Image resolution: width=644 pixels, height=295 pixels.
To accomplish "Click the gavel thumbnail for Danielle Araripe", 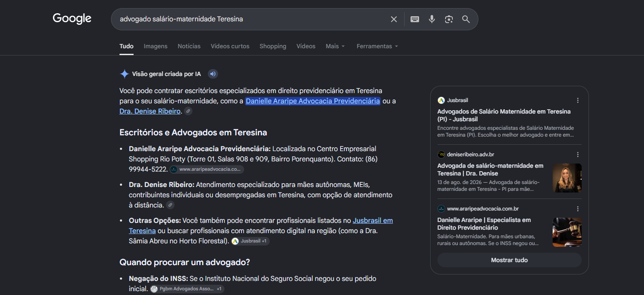I will coord(567,232).
